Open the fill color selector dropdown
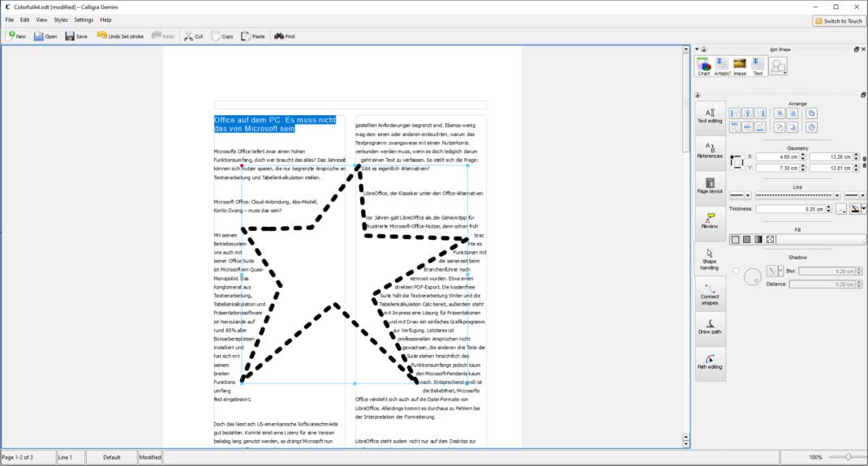868x466 pixels. 820,239
